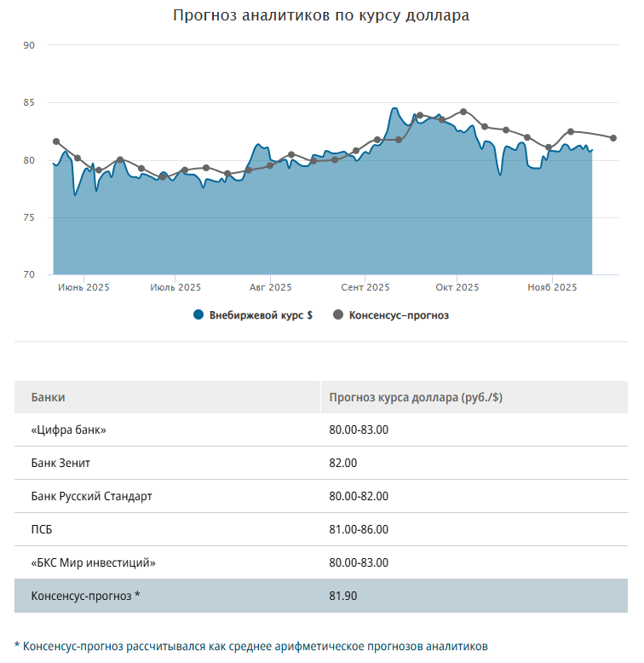Click the Авг 2025 axis label
This screenshot has height=663, width=644.
[271, 288]
